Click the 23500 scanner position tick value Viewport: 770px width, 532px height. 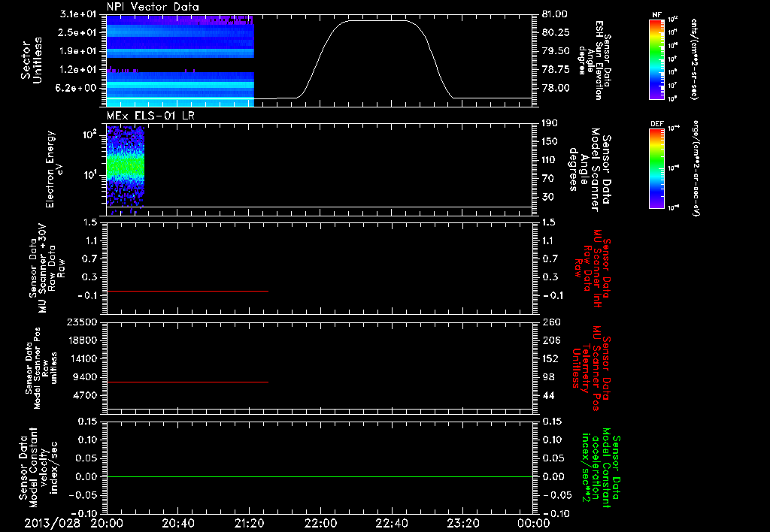(81, 322)
